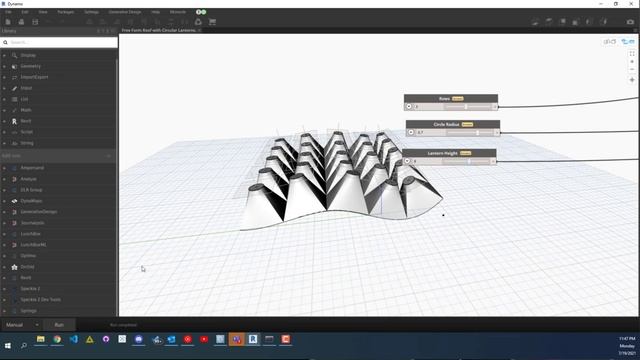Expand the ImportExport library category
The width and height of the screenshot is (640, 360).
click(x=4, y=77)
